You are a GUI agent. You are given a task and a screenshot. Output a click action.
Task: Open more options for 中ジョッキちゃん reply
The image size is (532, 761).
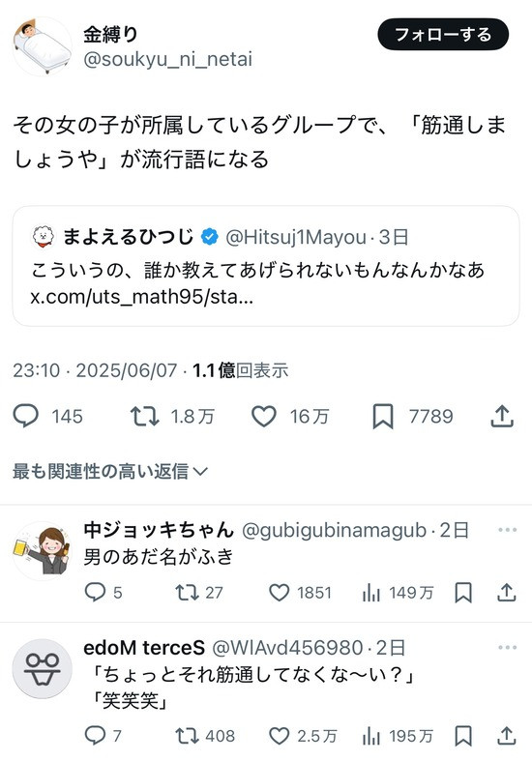507,530
